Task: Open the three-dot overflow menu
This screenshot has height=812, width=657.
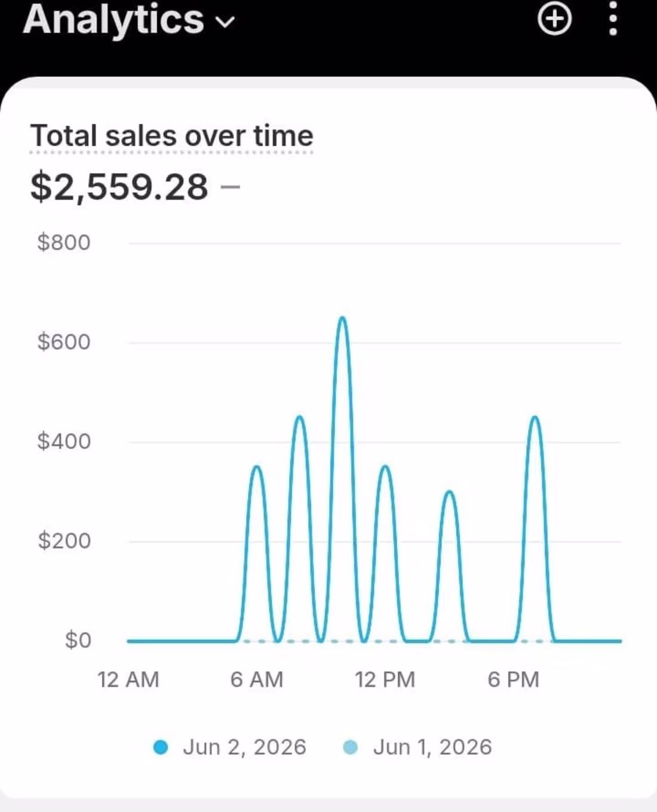Action: (613, 19)
